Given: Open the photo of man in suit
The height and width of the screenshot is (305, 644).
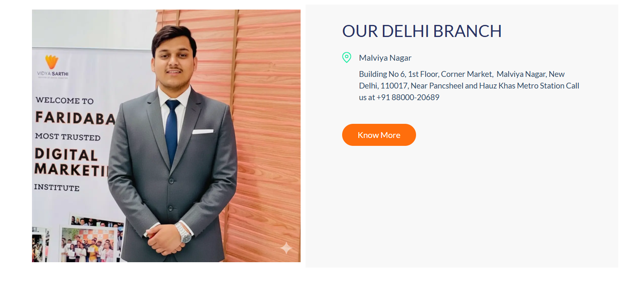Looking at the screenshot, I should pyautogui.click(x=166, y=136).
